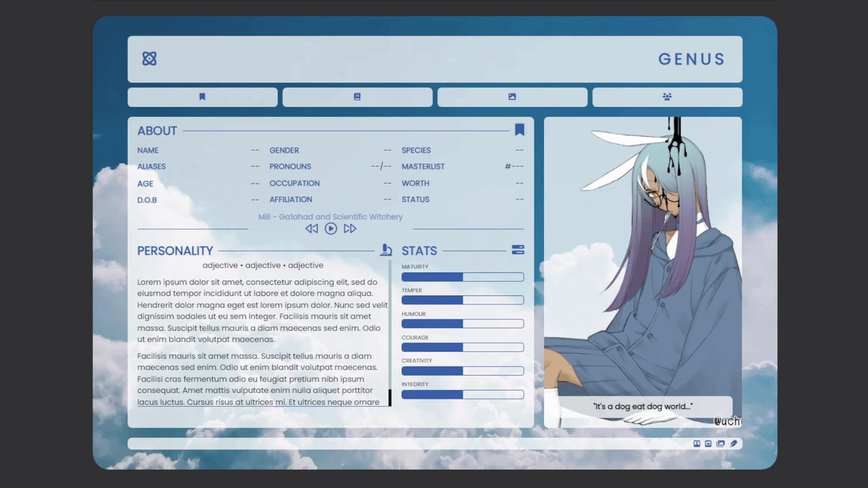
Task: Click the Integrity stat bar
Action: [x=462, y=394]
